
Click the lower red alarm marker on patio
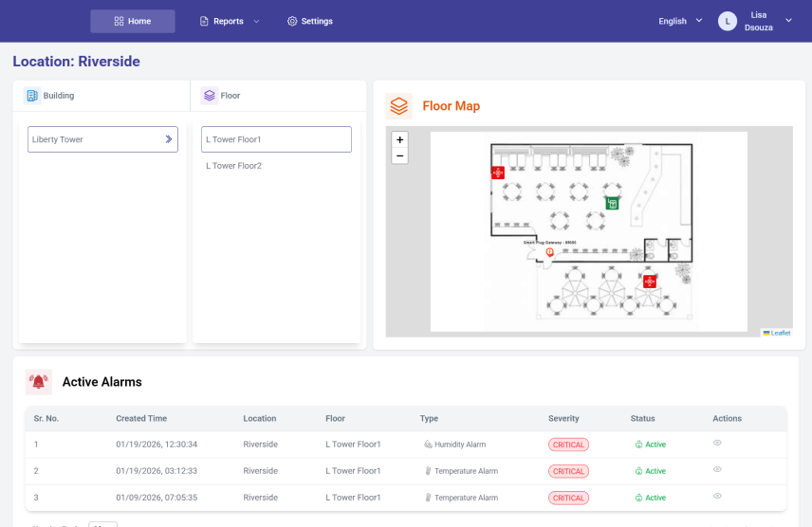pos(650,282)
